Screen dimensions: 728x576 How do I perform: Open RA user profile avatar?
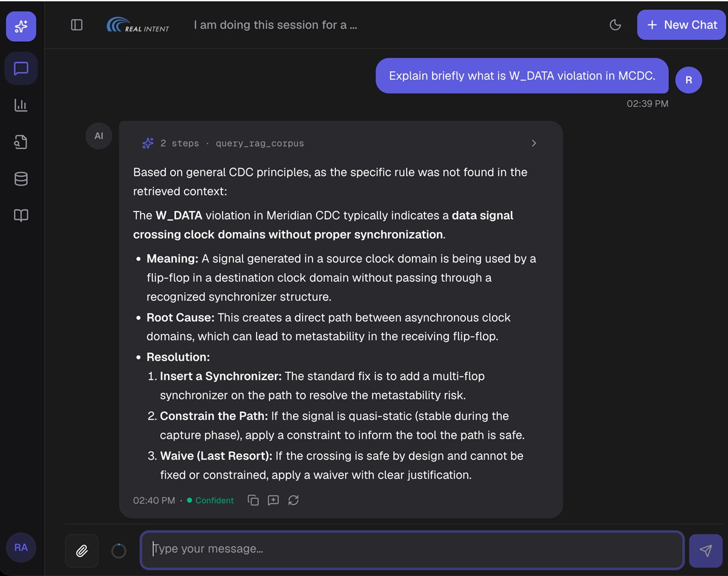[21, 548]
